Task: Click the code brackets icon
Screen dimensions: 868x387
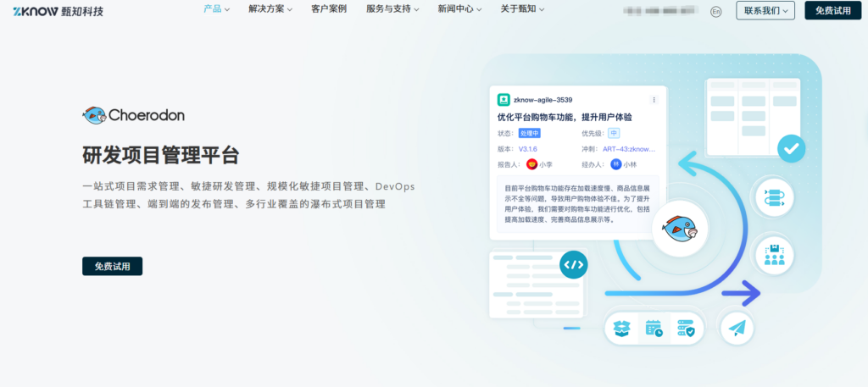Action: coord(574,265)
